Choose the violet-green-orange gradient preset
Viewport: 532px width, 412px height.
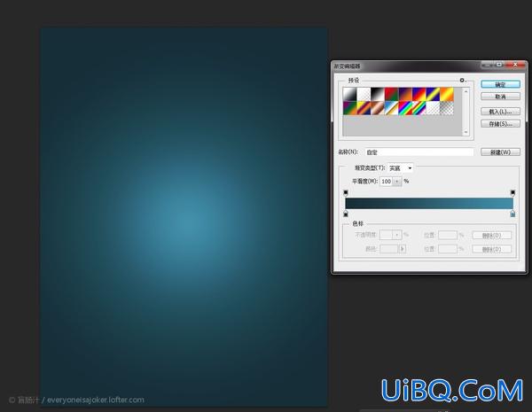click(x=350, y=108)
